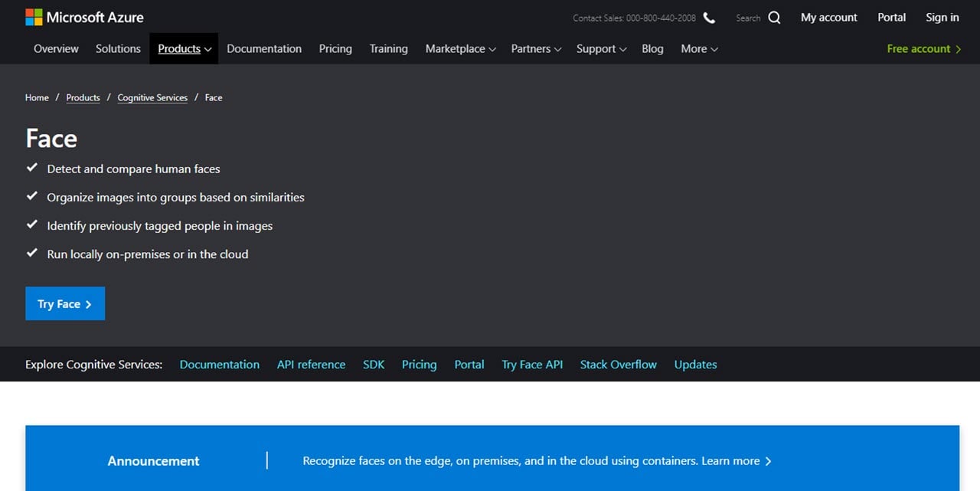
Task: Click the Microsoft Azure logo
Action: pyautogui.click(x=84, y=17)
